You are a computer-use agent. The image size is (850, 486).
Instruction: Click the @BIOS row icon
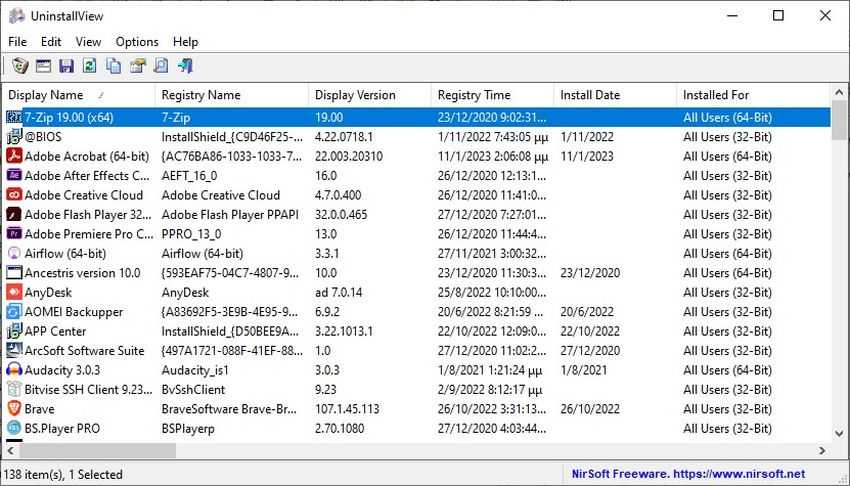click(x=14, y=137)
